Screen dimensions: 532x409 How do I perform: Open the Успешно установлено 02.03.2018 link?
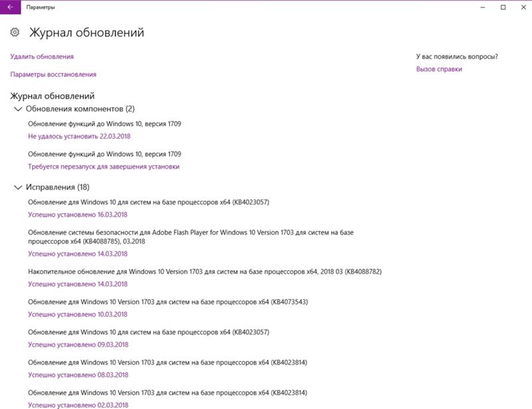78,405
